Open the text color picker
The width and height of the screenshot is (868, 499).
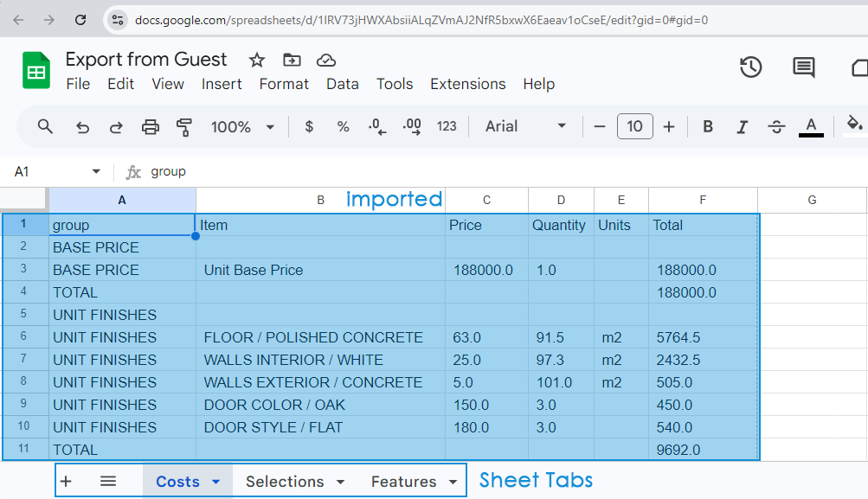811,127
